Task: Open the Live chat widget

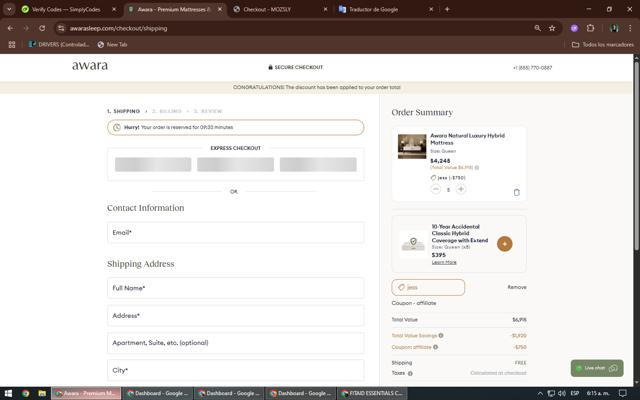Action: click(x=597, y=368)
